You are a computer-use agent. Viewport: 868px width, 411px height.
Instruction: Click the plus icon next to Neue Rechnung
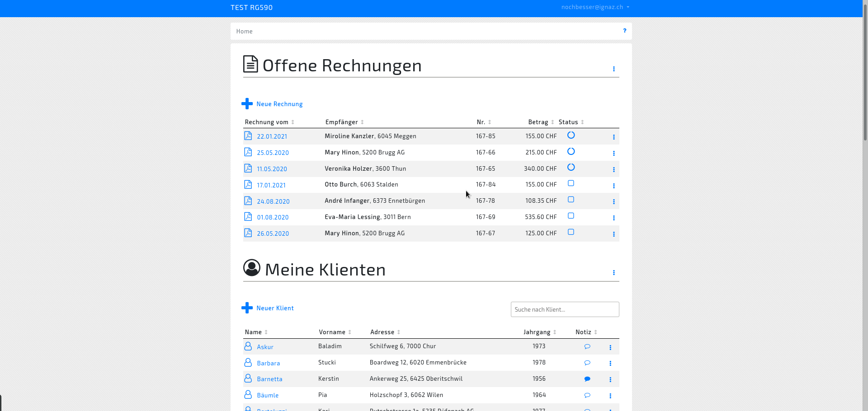click(x=247, y=103)
